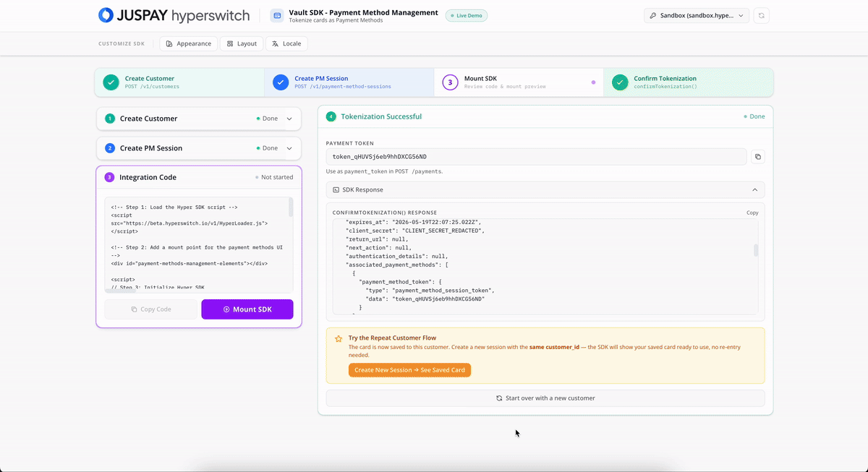Click the "payment_method_session_token" JSON value
Screen dimensions: 868x472
tap(443, 291)
